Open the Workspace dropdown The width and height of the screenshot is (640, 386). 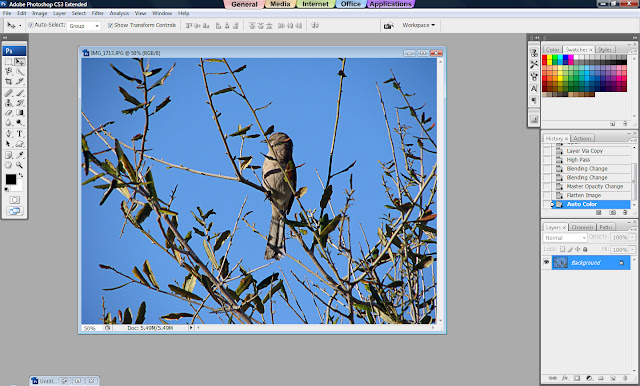tap(419, 25)
